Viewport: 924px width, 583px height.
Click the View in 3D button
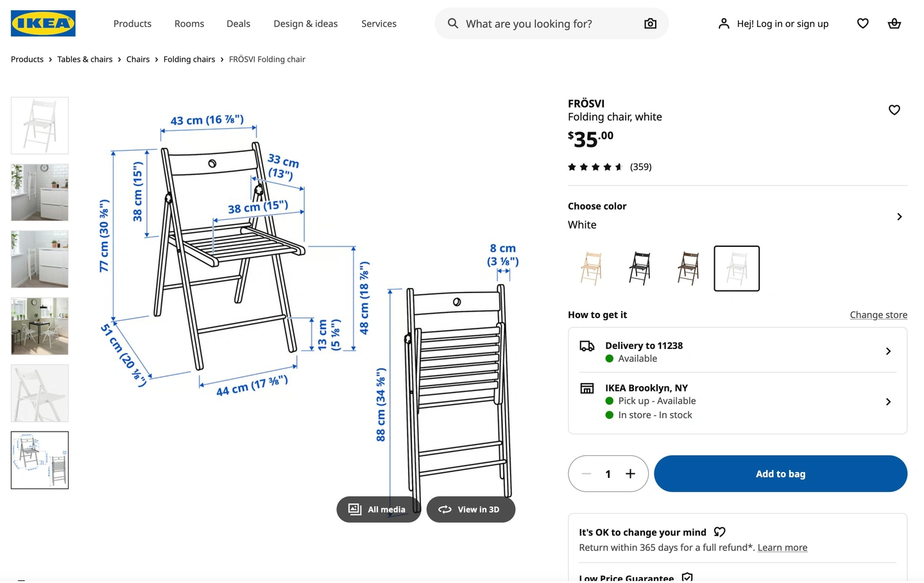tap(470, 510)
